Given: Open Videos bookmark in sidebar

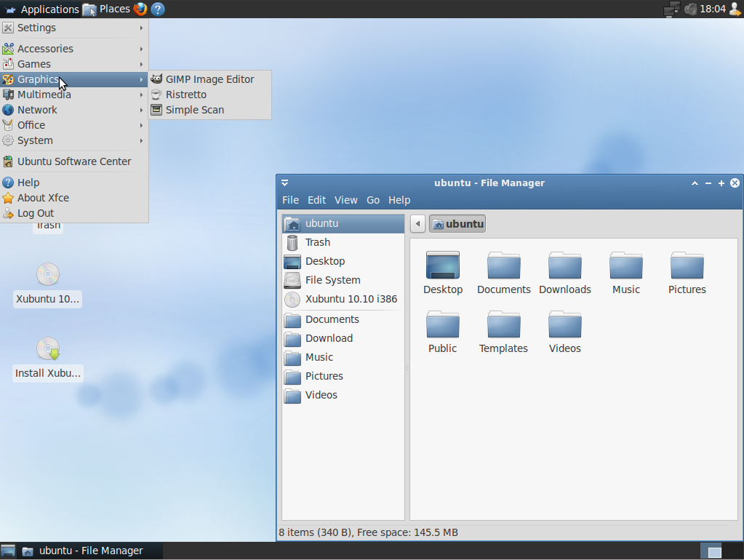Looking at the screenshot, I should [x=343, y=396].
